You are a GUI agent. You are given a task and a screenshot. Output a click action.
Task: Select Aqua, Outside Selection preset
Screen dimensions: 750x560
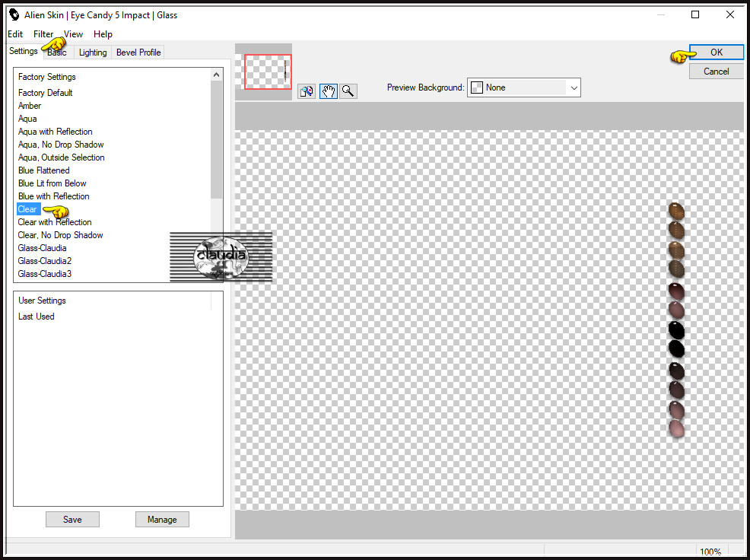point(61,157)
